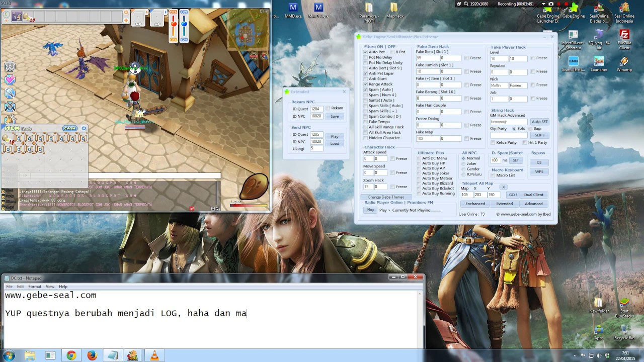Launch the SQLyog 64 bit desktop icon
644x362 pixels.
pos(599,40)
